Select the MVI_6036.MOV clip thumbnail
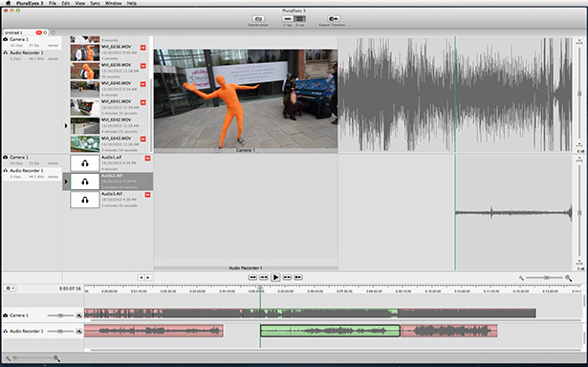The height and width of the screenshot is (367, 588). [85, 53]
